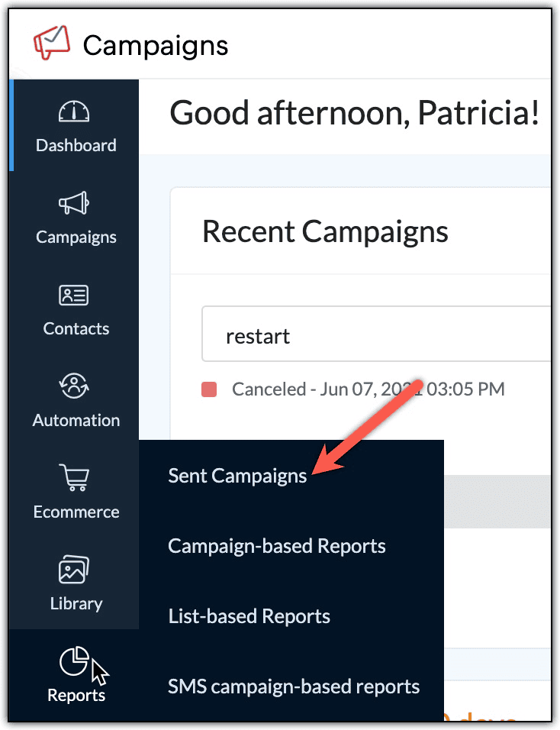Click the Contacts label in sidebar
The image size is (560, 730).
click(76, 328)
